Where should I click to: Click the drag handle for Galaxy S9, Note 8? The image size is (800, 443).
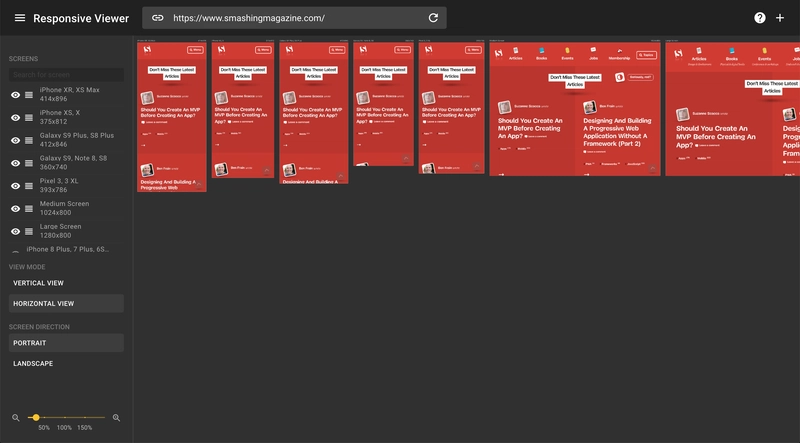29,163
